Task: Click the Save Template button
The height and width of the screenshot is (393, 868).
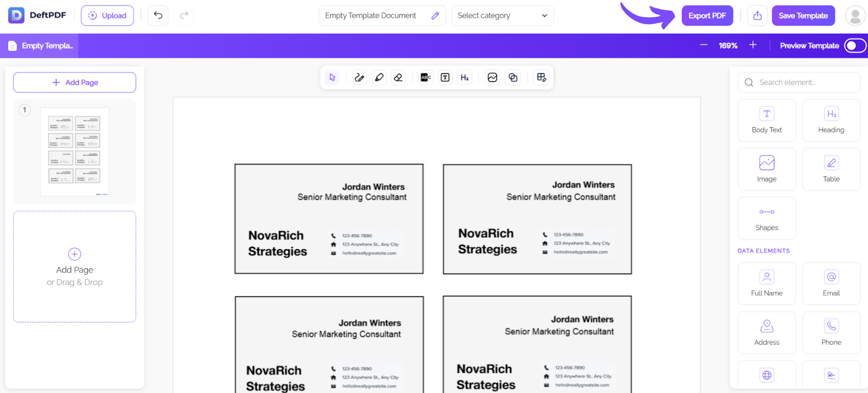Action: tap(803, 16)
